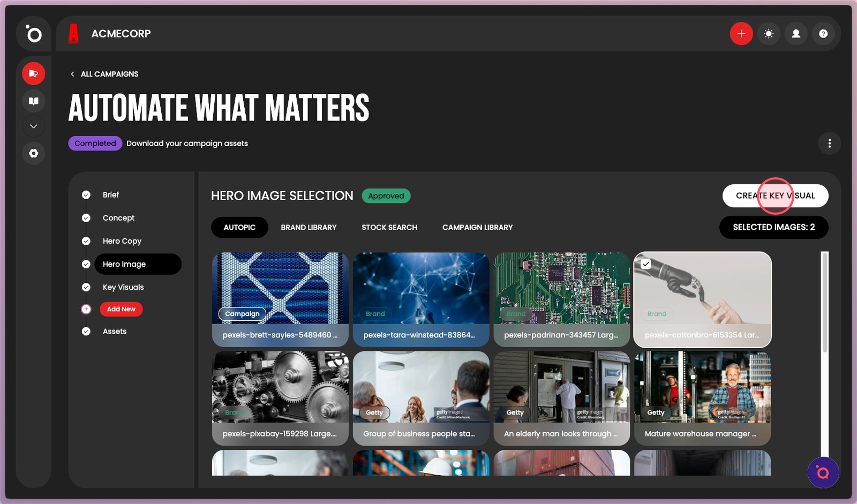Viewport: 857px width, 504px height.
Task: Open the Key Visuals step
Action: click(x=123, y=287)
